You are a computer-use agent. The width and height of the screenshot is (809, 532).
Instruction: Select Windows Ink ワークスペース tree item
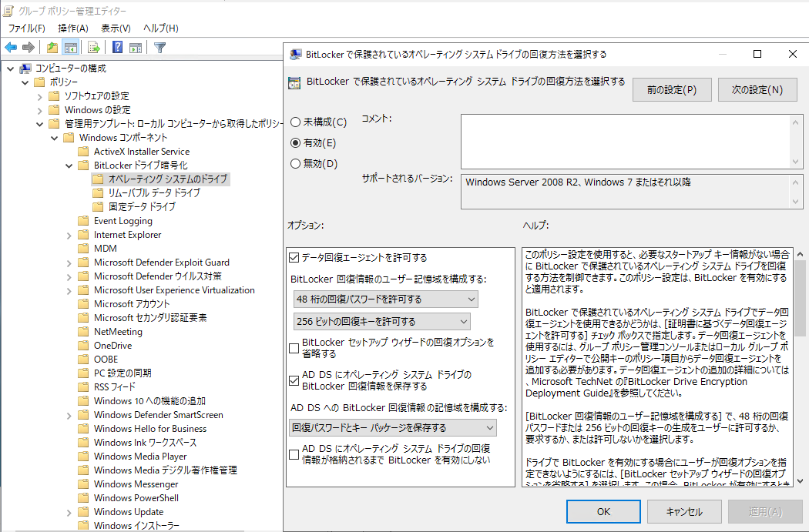coord(145,442)
